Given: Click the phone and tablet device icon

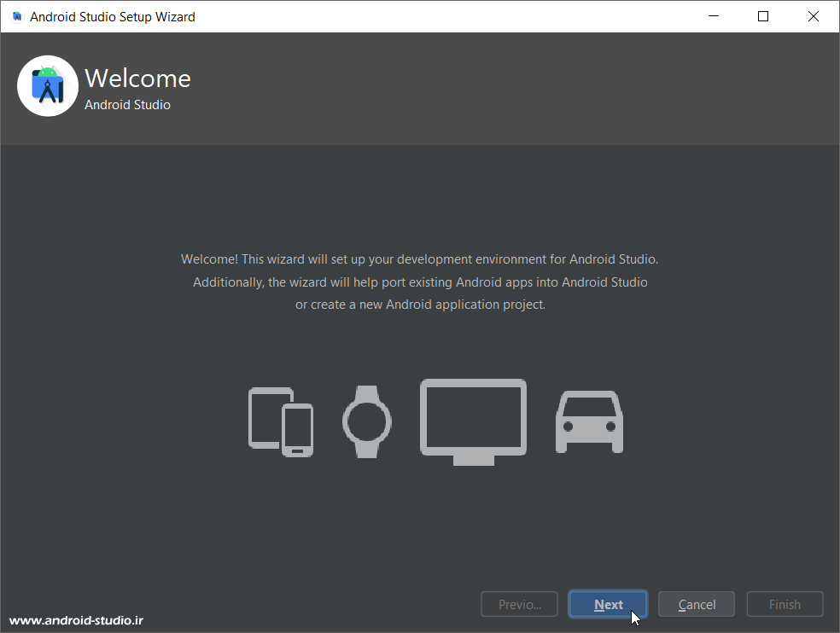Looking at the screenshot, I should tap(280, 421).
